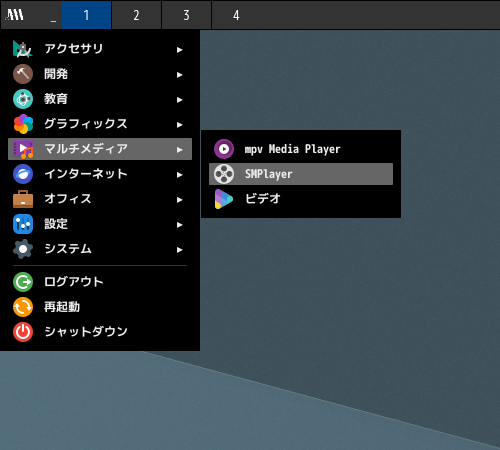Viewport: 500px width, 450px height.
Task: Click the ビデオ colorful play icon
Action: 224,199
